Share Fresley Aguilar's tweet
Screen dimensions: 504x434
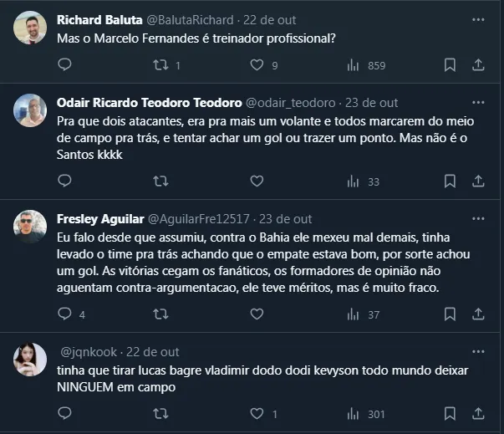(x=479, y=314)
